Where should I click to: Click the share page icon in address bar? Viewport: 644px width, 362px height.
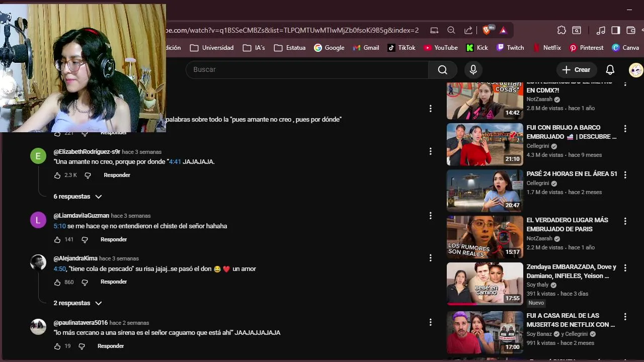pyautogui.click(x=468, y=30)
